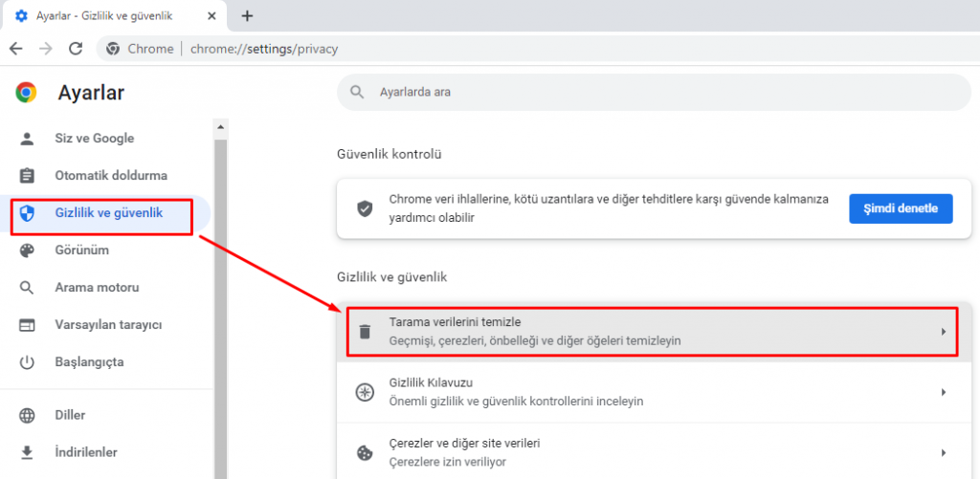Click the shield check icon in Güvenlik kontrolü card

click(365, 208)
